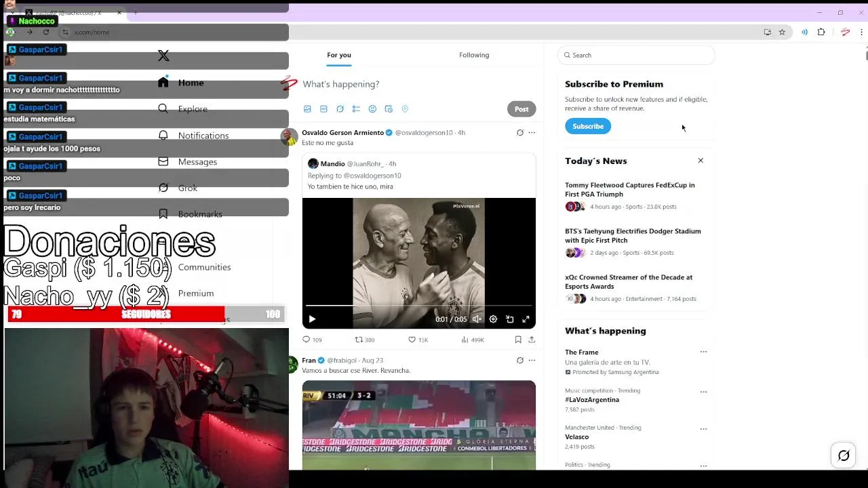Open more options for #LaVozArgentina trend

point(703,392)
